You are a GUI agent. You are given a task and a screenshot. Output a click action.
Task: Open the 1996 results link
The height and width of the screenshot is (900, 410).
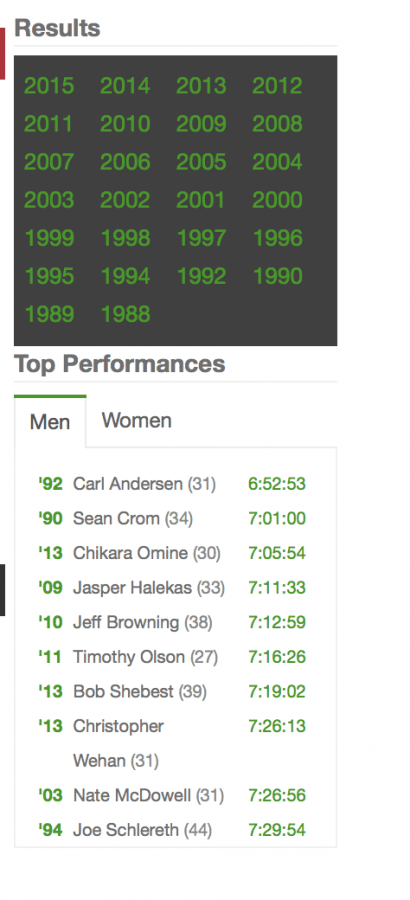(x=277, y=238)
